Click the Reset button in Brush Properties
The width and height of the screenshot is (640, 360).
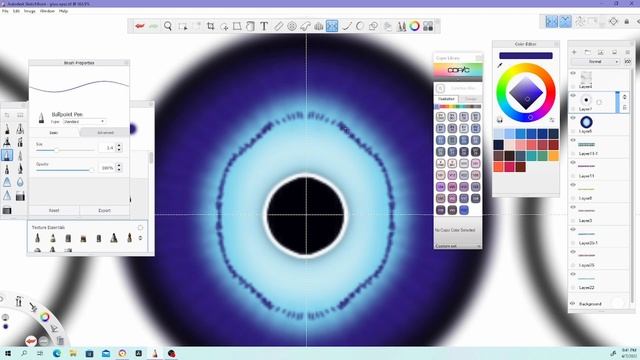coord(54,211)
